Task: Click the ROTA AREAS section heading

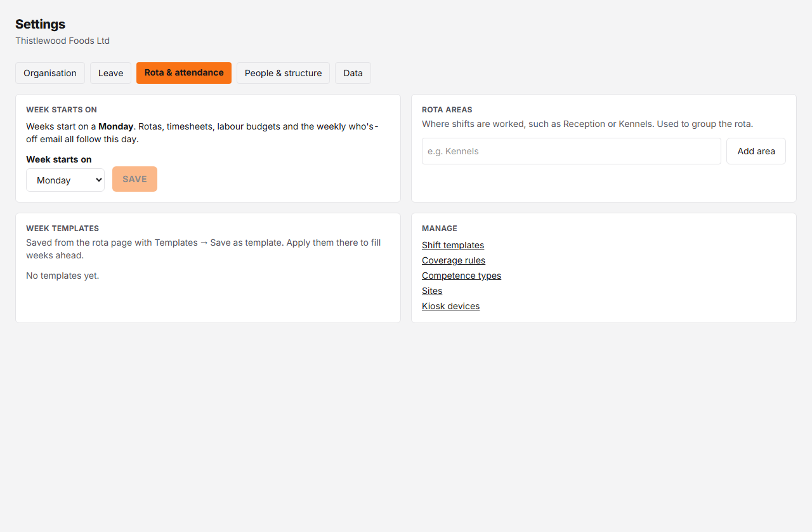Action: (447, 110)
